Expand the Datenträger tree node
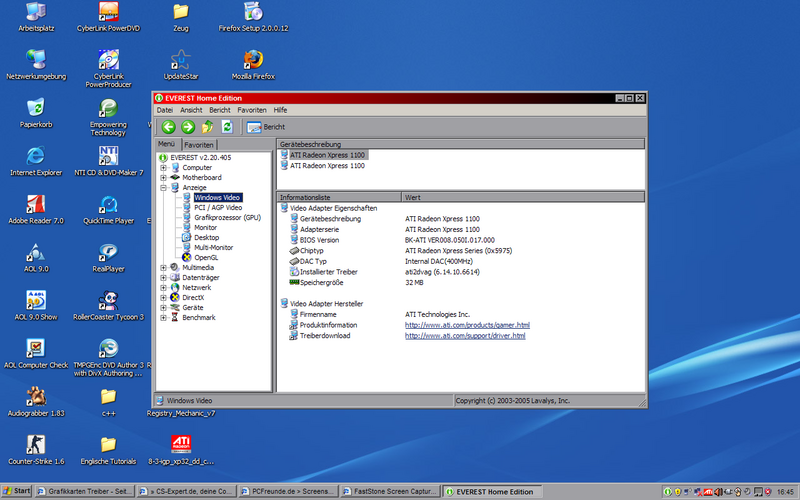This screenshot has height=500, width=800. (x=163, y=278)
